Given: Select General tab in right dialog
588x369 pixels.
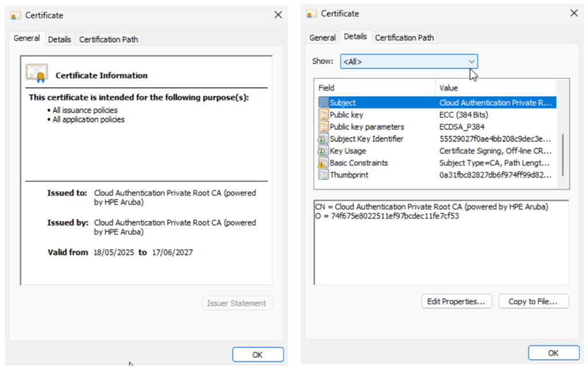Looking at the screenshot, I should [322, 37].
